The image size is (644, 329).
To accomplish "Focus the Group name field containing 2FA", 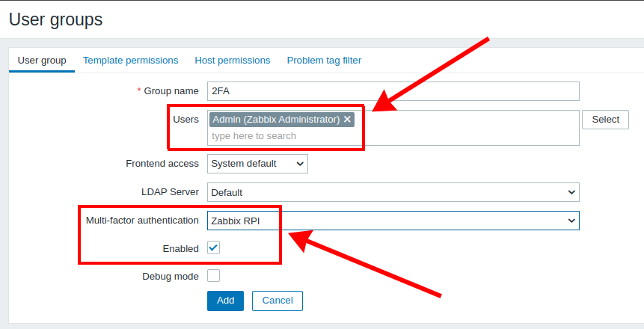I will click(x=393, y=91).
